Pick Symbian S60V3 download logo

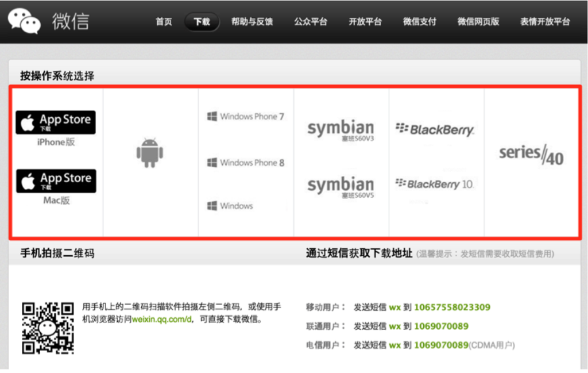(341, 130)
